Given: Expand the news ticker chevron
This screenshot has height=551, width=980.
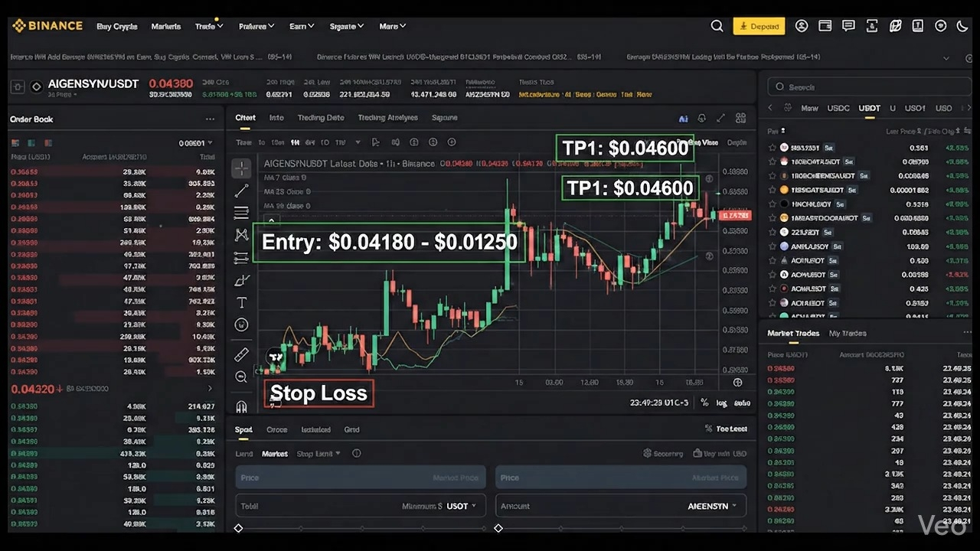Looking at the screenshot, I should coord(946,57).
